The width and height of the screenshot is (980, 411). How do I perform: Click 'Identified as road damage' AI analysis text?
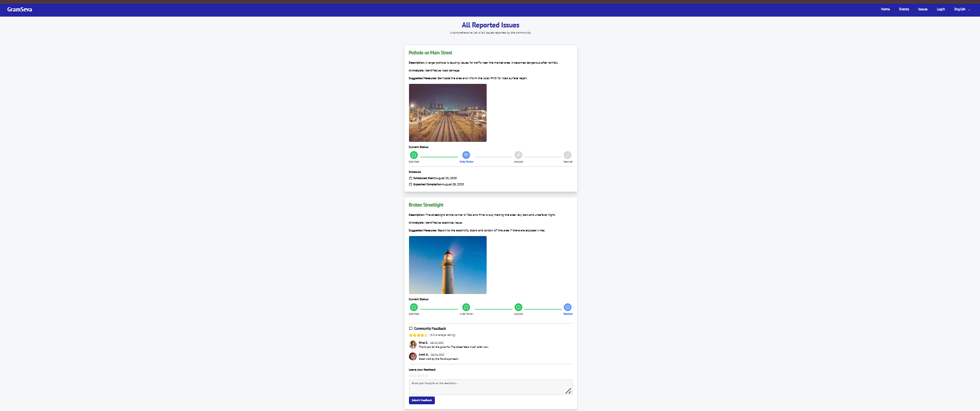[442, 70]
